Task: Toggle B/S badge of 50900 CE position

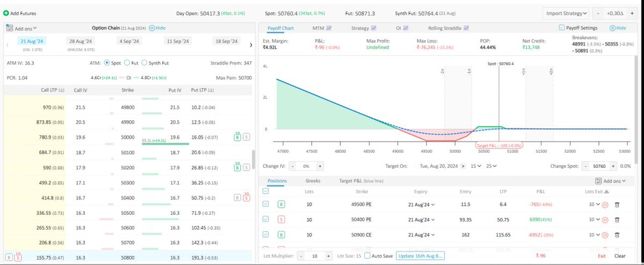Action: [x=281, y=235]
